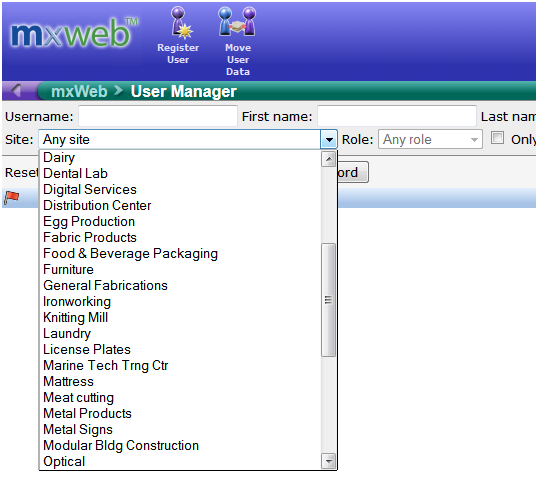Toggle the Only checkbox next to Role

498,138
